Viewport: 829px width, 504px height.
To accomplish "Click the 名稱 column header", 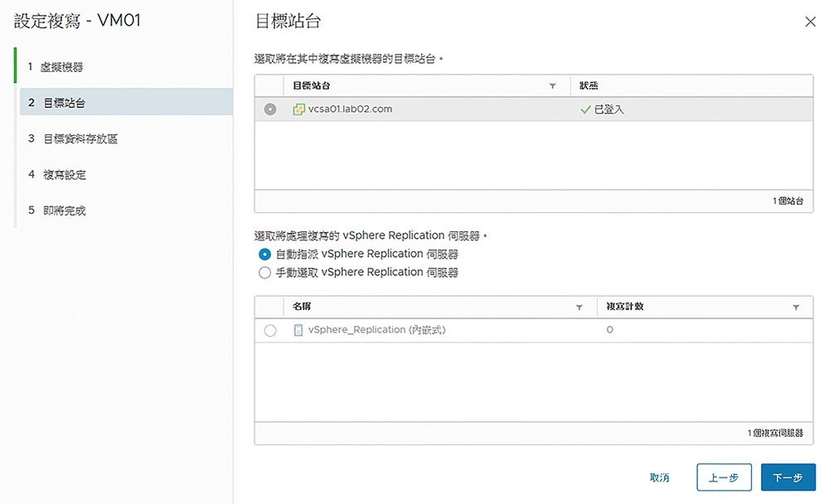I will (x=302, y=306).
